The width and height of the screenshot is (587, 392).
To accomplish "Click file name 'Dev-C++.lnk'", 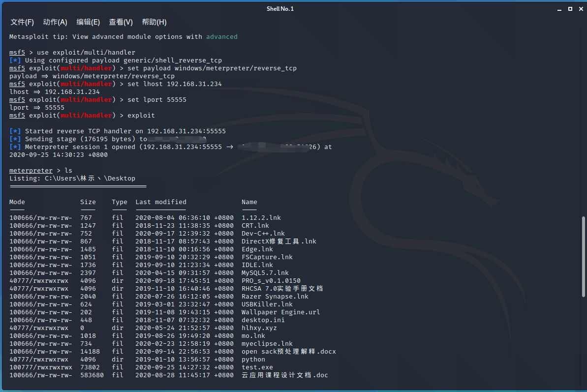I will [x=263, y=233].
